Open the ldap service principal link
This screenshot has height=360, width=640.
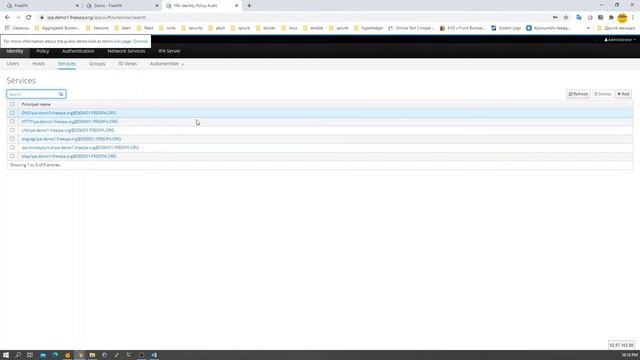point(69,156)
